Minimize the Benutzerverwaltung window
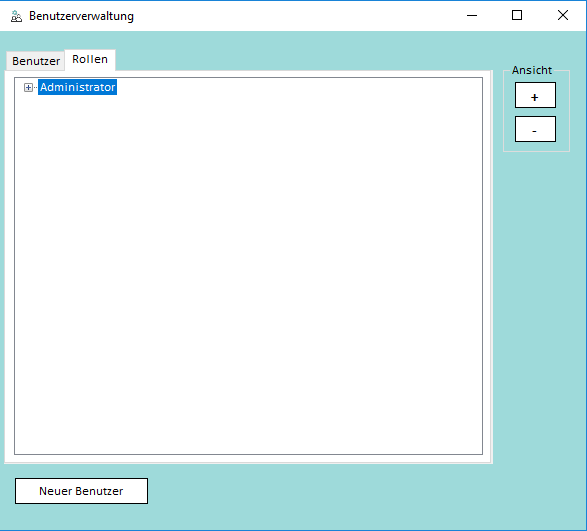Image resolution: width=587 pixels, height=531 pixels. [x=472, y=15]
